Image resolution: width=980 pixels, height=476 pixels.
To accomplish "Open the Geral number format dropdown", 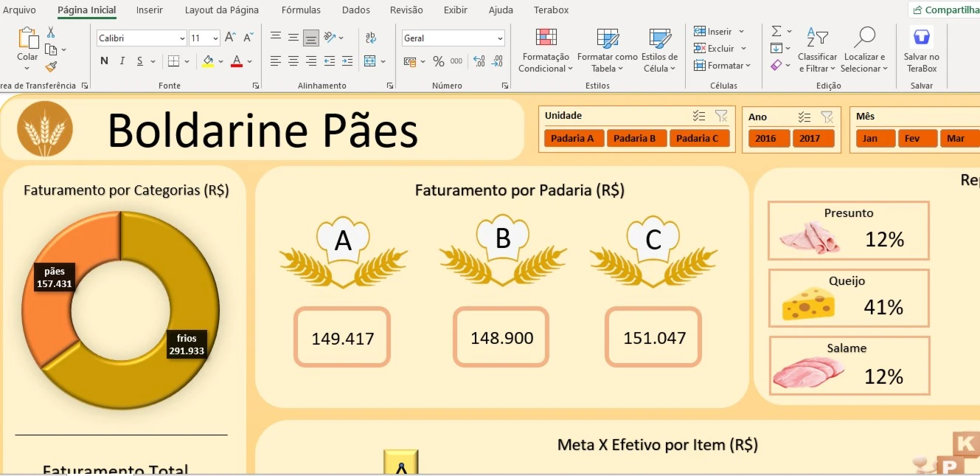I will point(501,38).
